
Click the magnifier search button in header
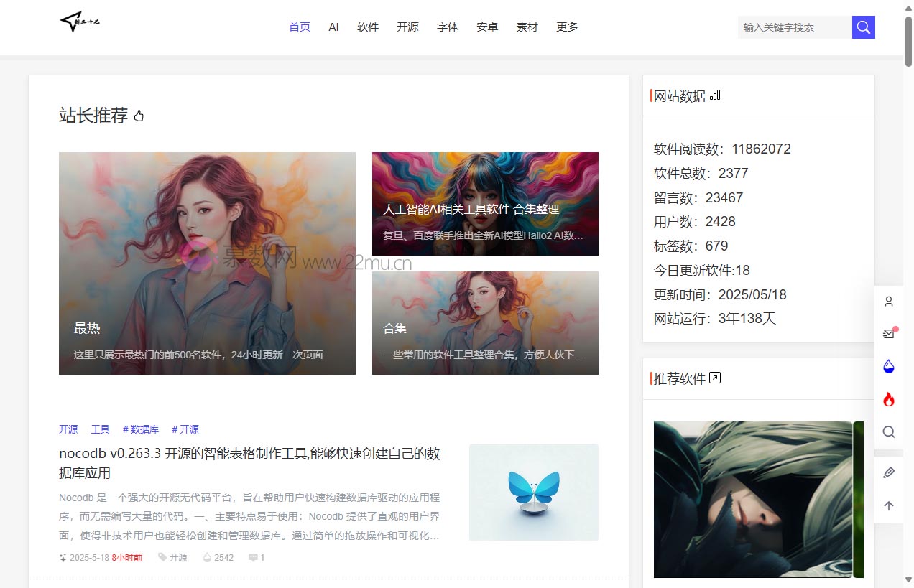pos(863,27)
